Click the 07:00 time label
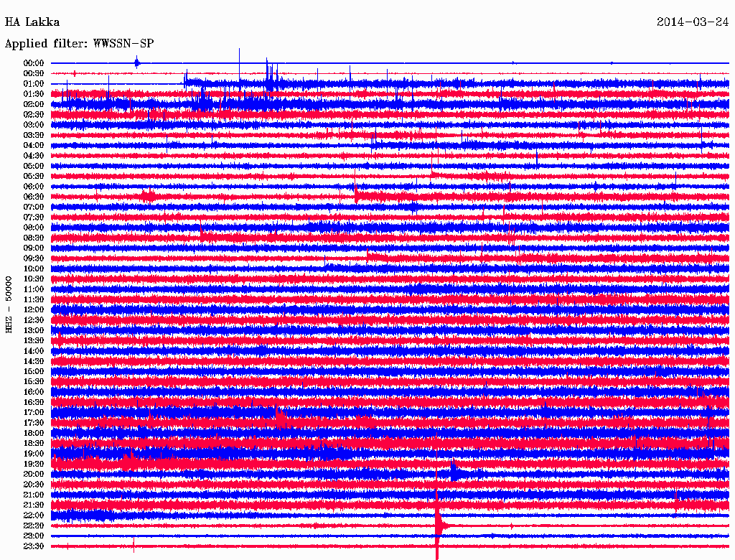This screenshot has height=560, width=735. [x=34, y=207]
